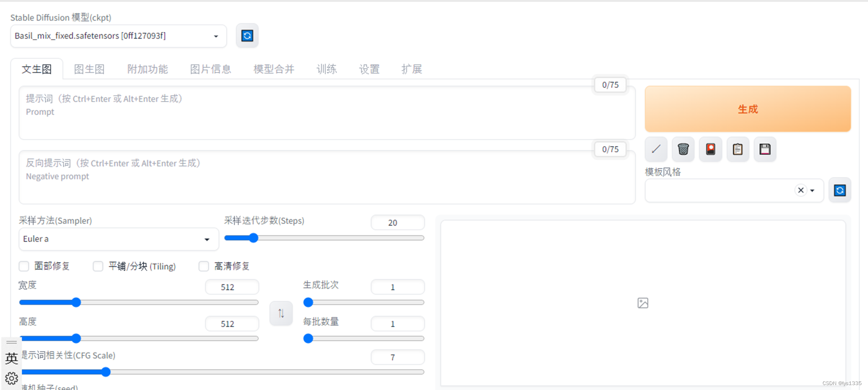Clear the 模板风格 selection with the X
Viewport: 868px width, 390px height.
pyautogui.click(x=801, y=190)
